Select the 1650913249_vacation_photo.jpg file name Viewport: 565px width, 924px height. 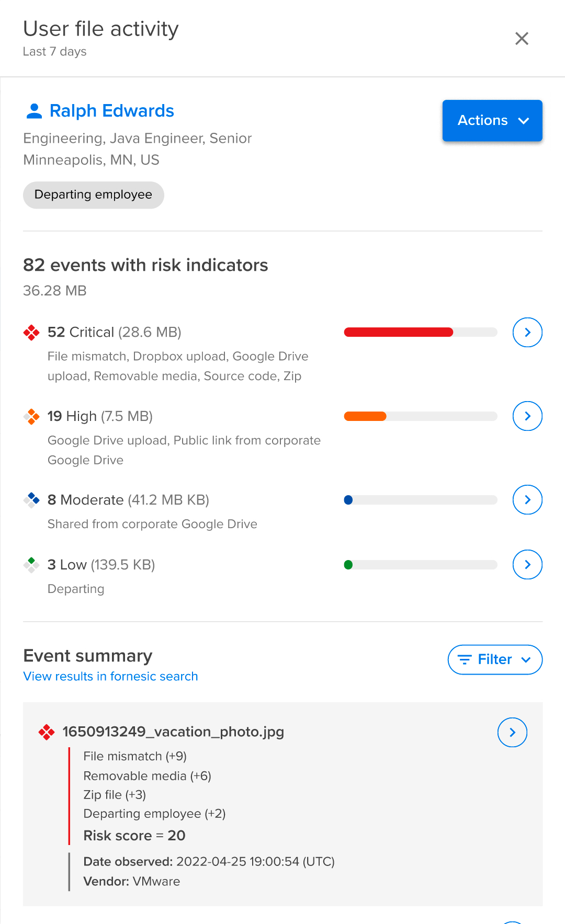[x=173, y=732]
